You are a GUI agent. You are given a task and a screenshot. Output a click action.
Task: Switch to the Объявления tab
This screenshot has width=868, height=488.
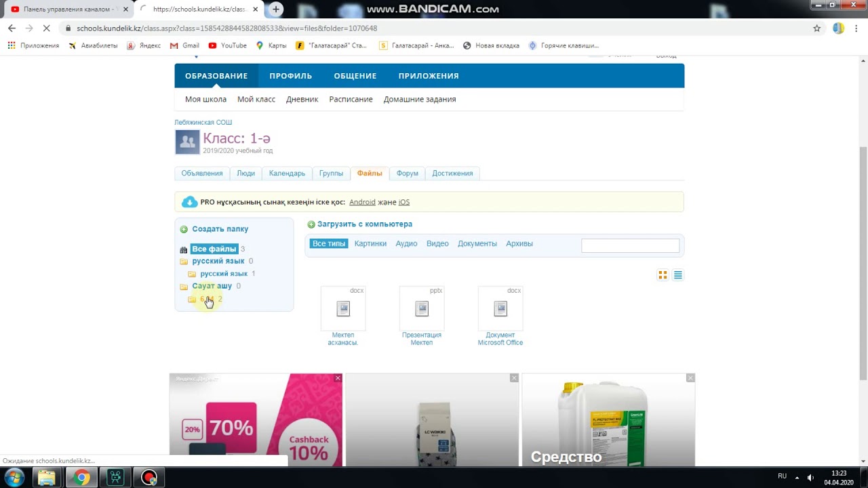202,174
